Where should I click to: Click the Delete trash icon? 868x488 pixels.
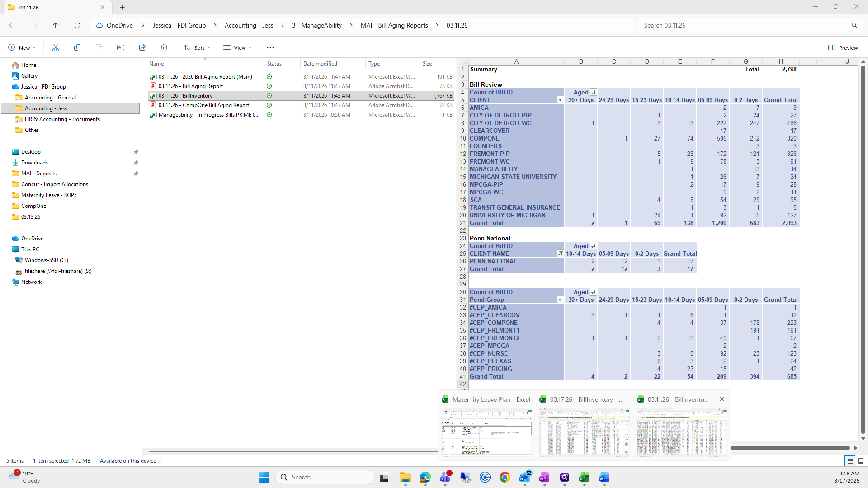[164, 47]
